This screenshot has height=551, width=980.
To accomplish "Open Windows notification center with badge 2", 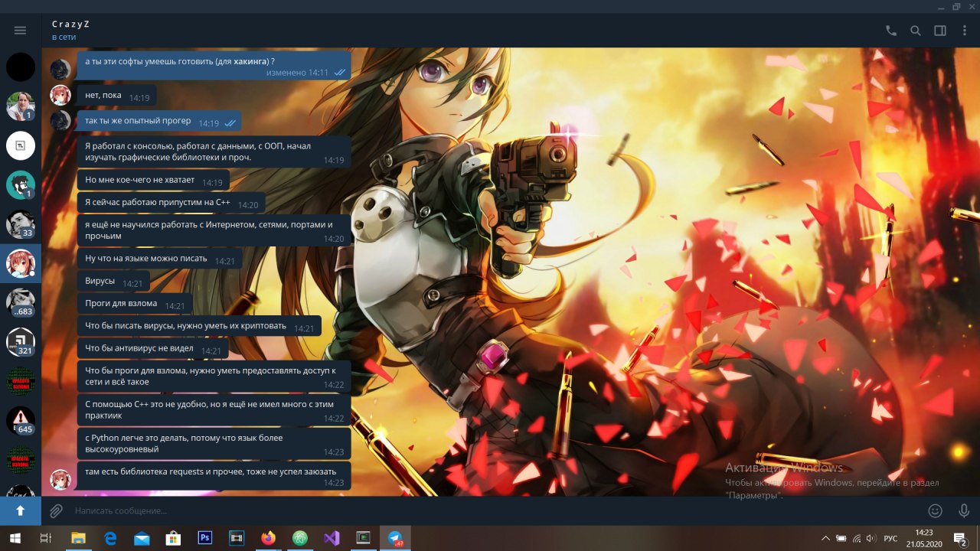I will [x=960, y=538].
